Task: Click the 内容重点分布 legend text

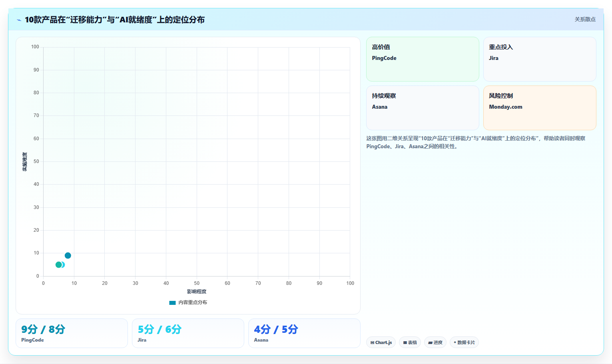Action: [x=193, y=302]
